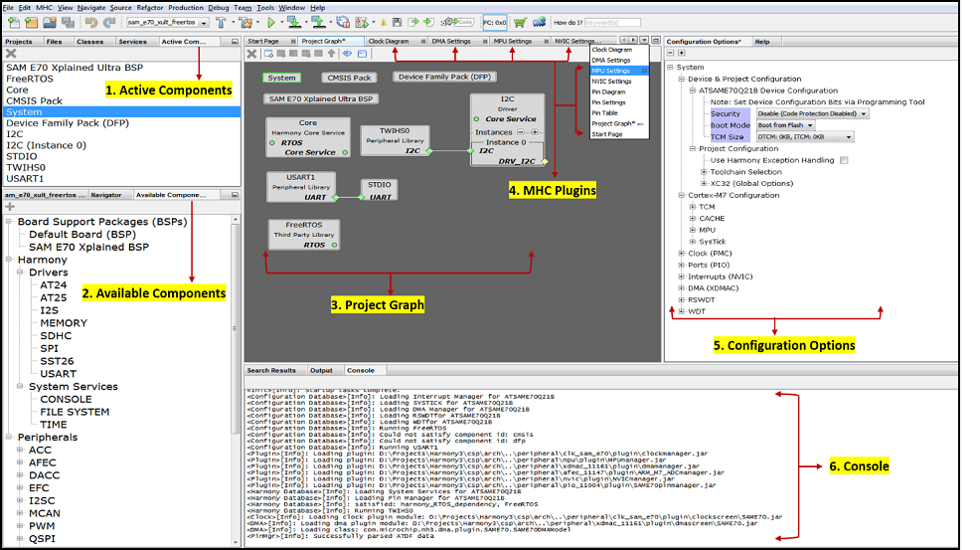The width and height of the screenshot is (980, 550).
Task: Click the plus button beside I2C Instances
Action: 535,132
